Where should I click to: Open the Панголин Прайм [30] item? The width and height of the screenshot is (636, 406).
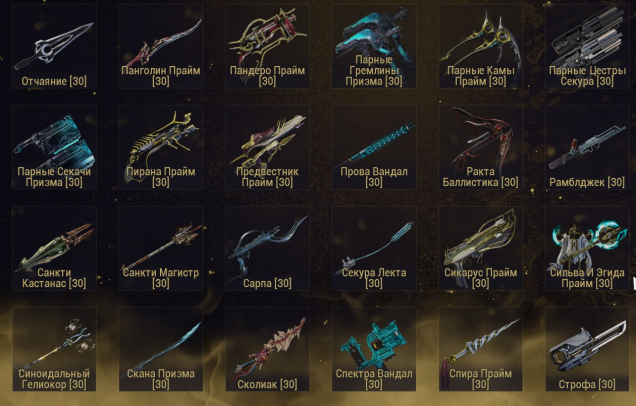[161, 47]
